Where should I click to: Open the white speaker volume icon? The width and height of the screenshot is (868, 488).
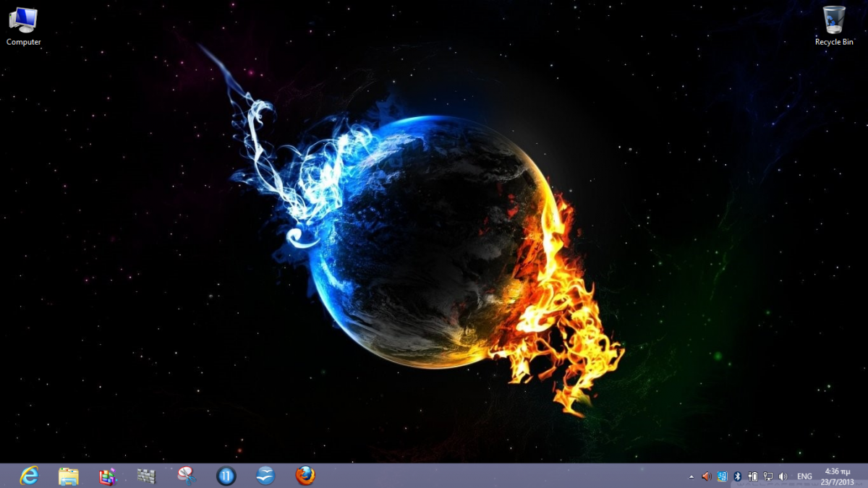pos(783,476)
